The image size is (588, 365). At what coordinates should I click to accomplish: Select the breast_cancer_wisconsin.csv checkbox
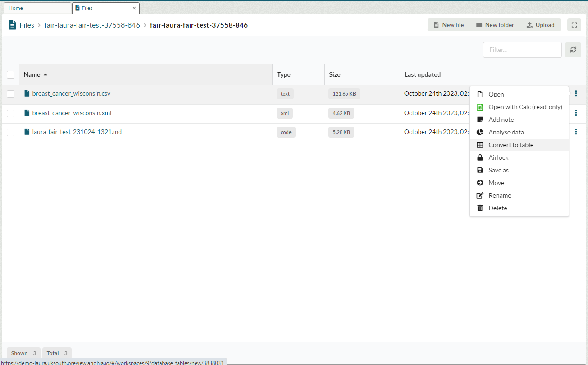coord(11,94)
